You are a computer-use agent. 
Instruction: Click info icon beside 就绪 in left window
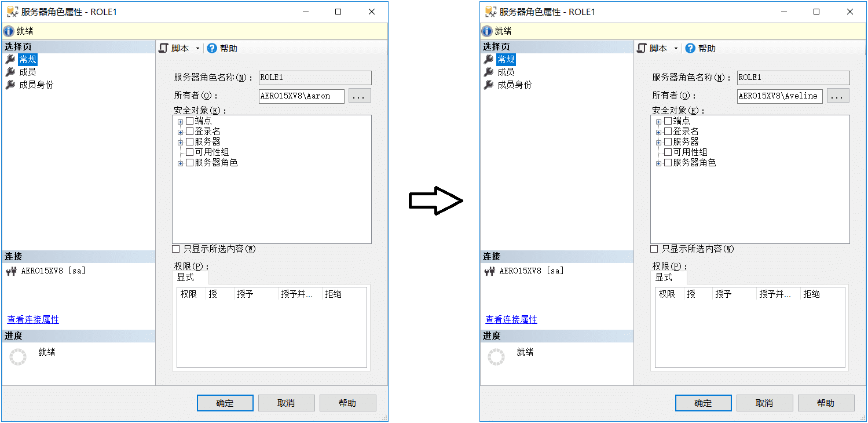tap(9, 31)
